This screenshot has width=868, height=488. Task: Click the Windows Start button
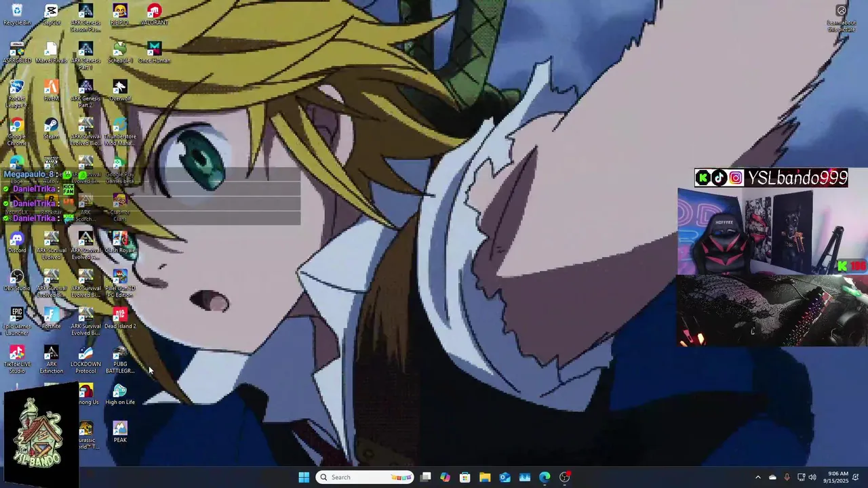[304, 477]
